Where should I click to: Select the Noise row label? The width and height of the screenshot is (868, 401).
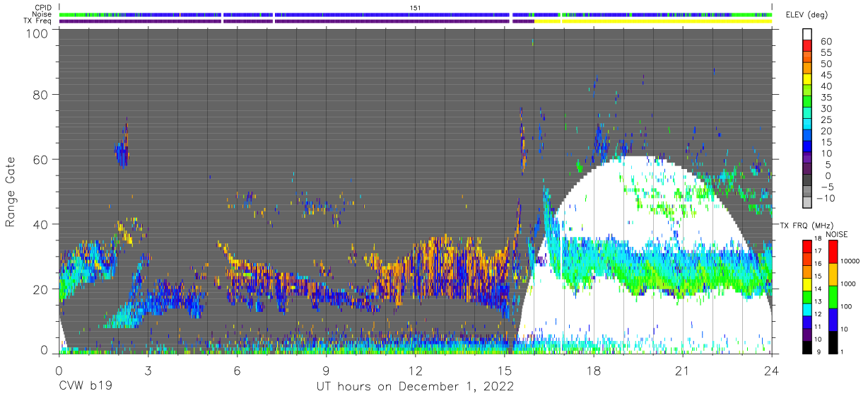coord(40,14)
